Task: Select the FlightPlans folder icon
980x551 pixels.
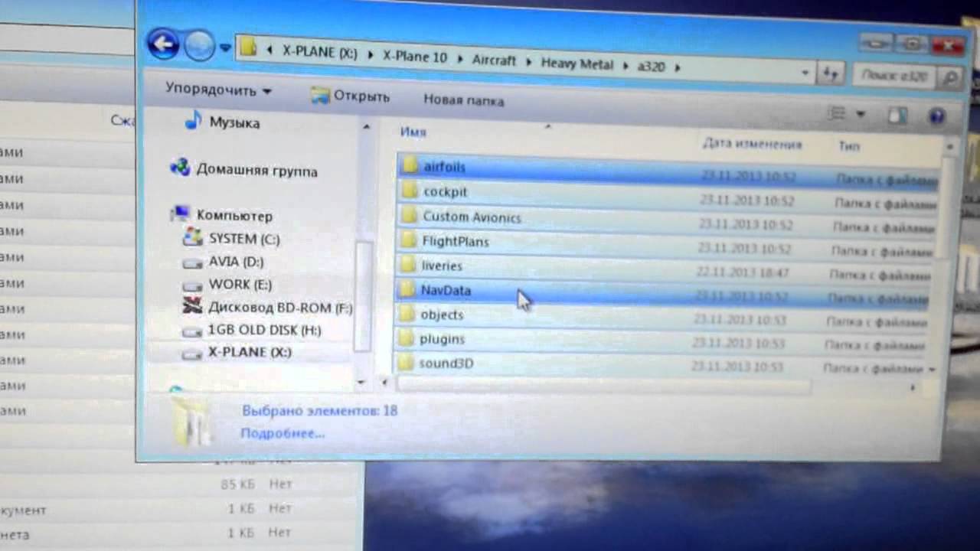Action: 409,240
